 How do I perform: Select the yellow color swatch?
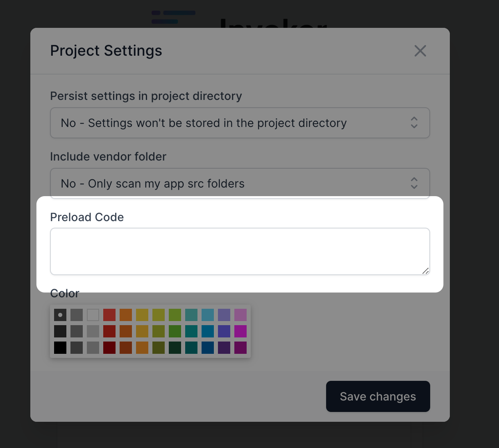pos(142,315)
